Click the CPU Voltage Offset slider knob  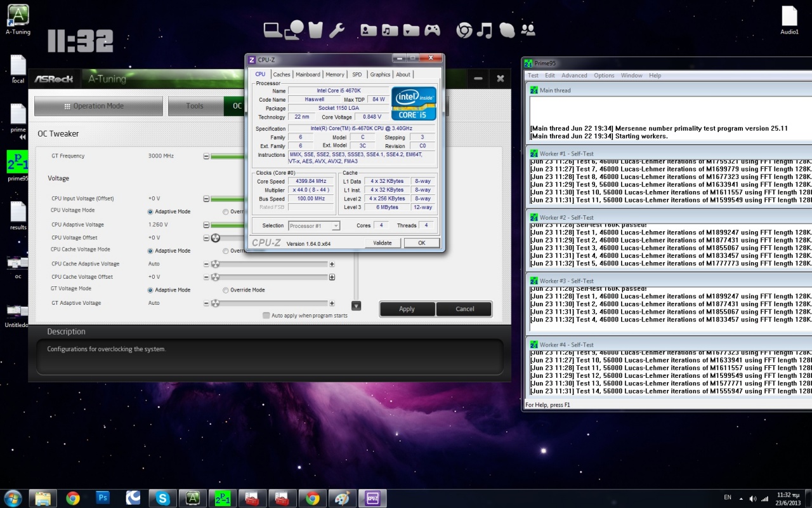tap(216, 238)
